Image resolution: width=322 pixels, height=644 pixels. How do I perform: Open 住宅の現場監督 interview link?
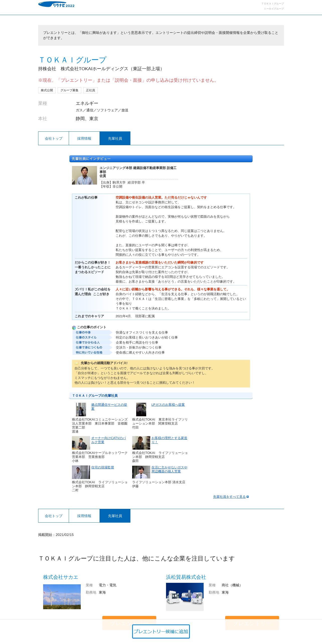pos(103,467)
